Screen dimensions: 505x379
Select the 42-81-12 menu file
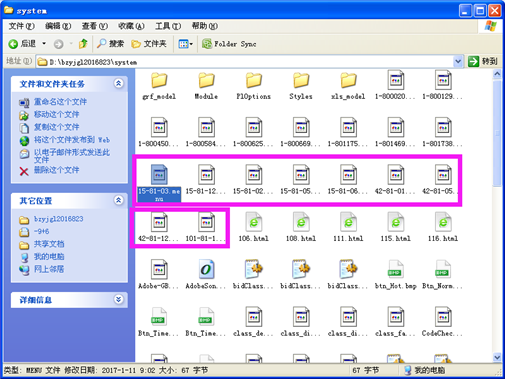click(159, 228)
